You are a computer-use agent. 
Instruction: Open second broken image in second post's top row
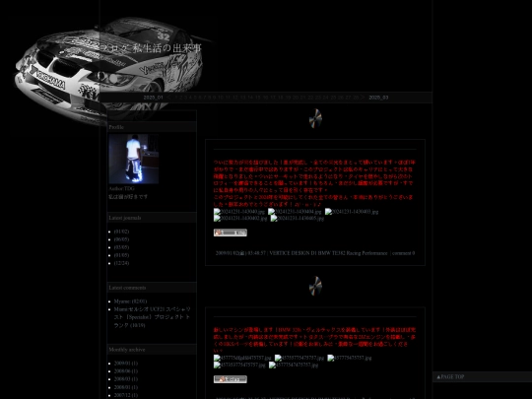point(299,358)
